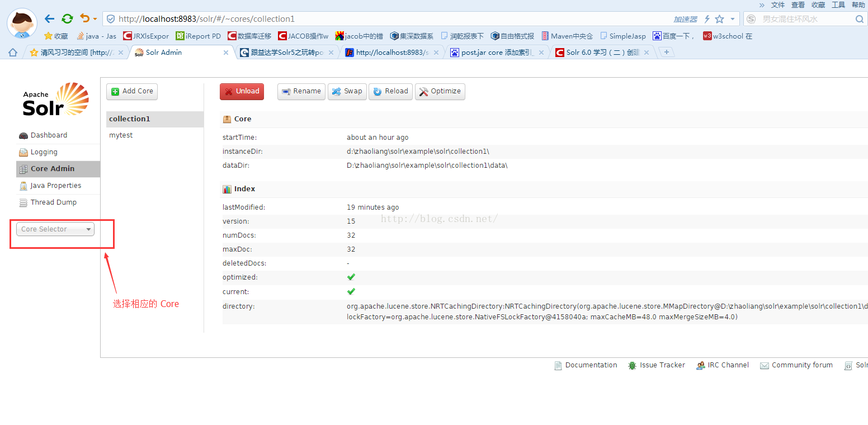Image resolution: width=868 pixels, height=425 pixels.
Task: Click the orange undo arrow icon
Action: tap(85, 18)
